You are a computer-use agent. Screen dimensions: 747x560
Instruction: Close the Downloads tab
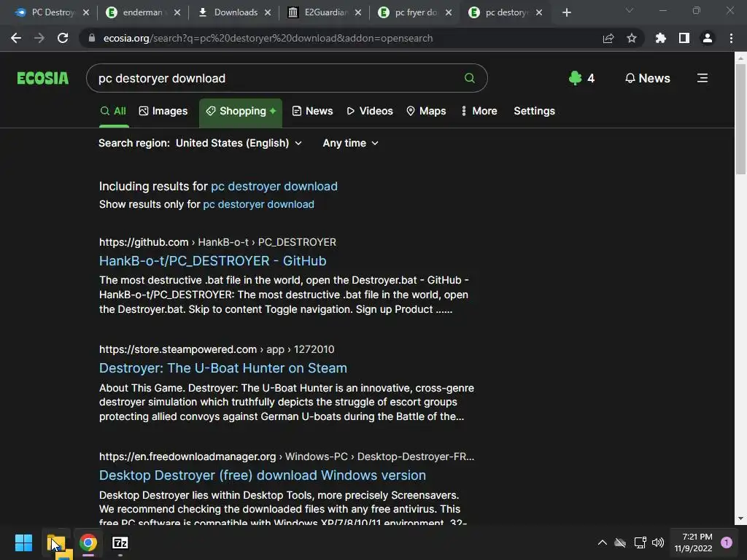coord(268,12)
